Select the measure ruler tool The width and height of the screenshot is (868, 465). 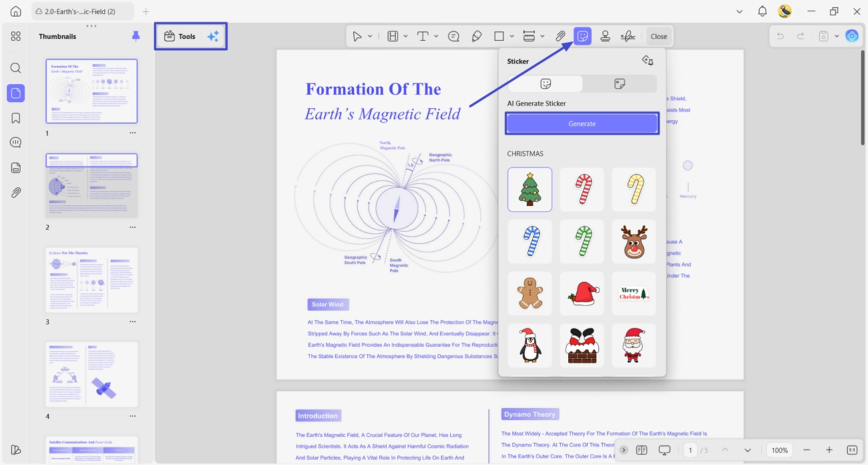point(529,36)
